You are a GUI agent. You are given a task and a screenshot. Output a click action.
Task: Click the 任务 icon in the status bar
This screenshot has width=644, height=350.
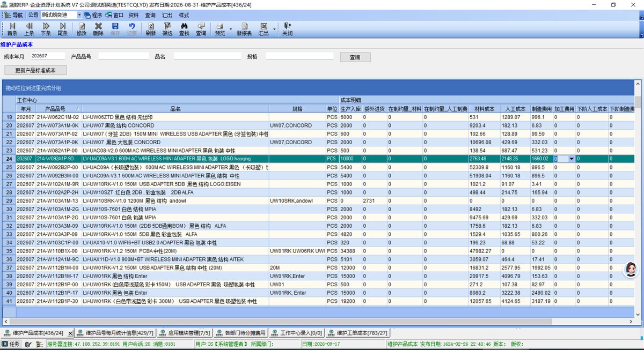(x=11, y=344)
